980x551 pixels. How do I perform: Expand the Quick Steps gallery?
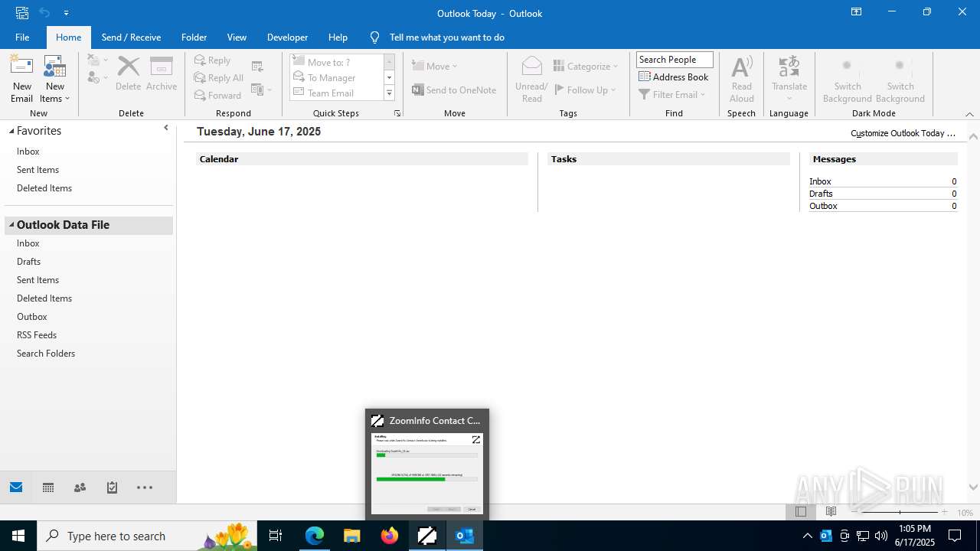[389, 93]
